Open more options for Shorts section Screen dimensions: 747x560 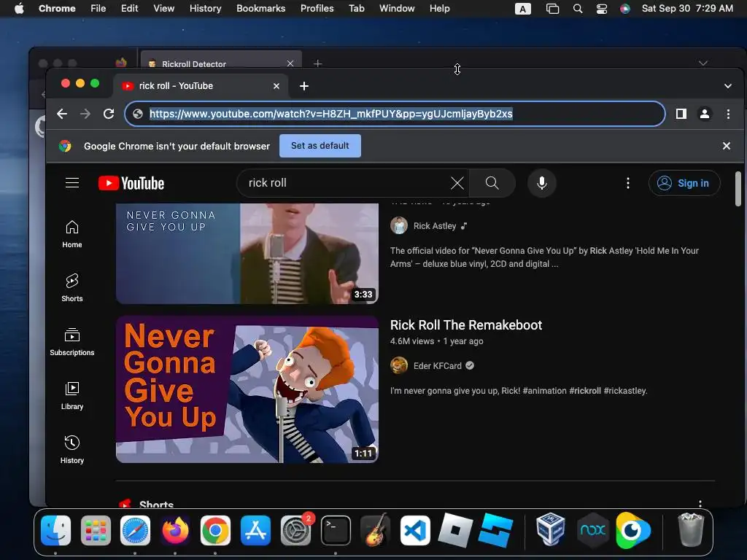pyautogui.click(x=700, y=503)
